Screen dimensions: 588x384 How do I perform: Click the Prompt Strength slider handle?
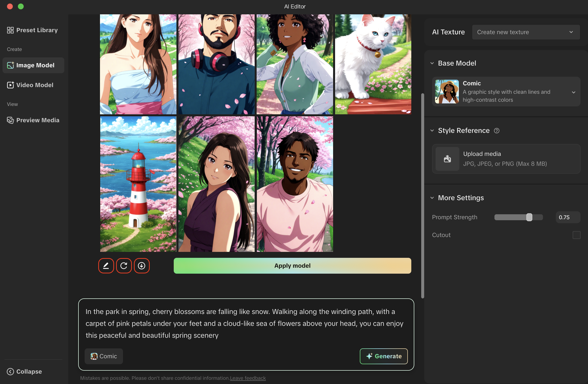(x=529, y=217)
